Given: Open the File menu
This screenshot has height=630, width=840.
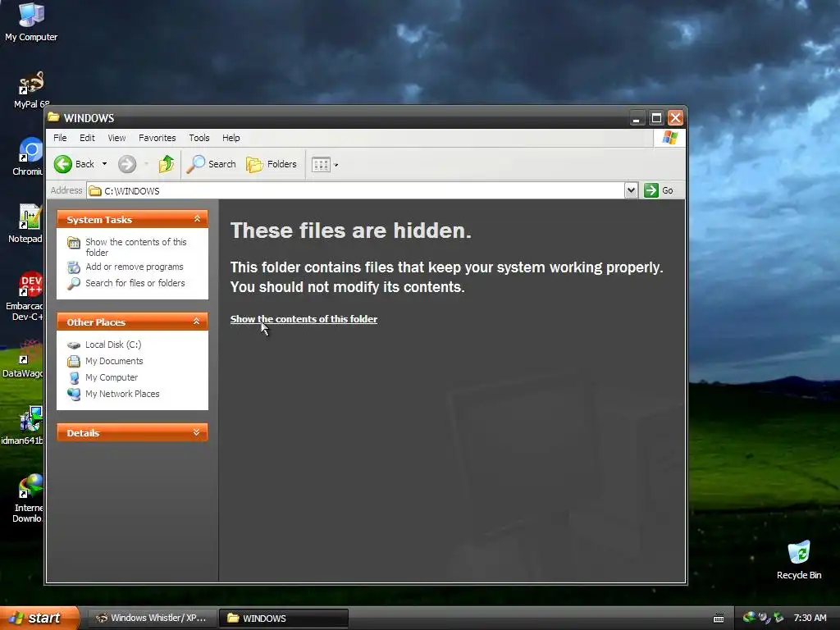Looking at the screenshot, I should (60, 138).
